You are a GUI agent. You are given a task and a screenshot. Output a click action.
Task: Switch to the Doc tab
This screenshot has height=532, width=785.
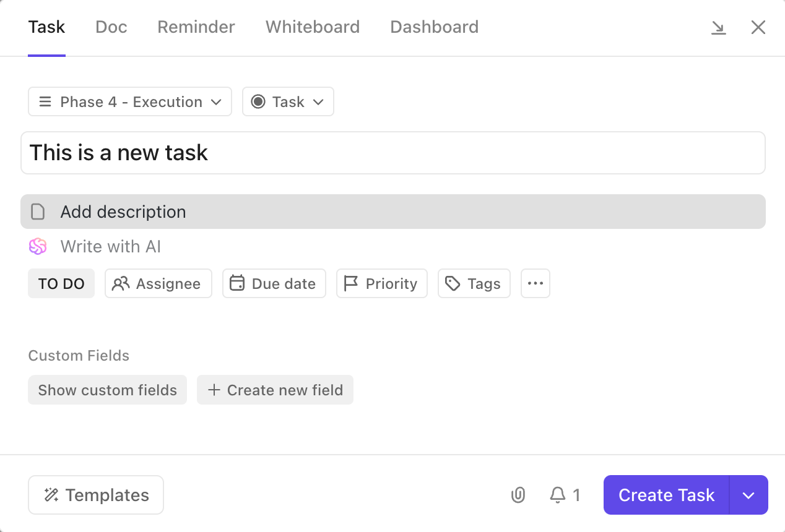(x=111, y=27)
